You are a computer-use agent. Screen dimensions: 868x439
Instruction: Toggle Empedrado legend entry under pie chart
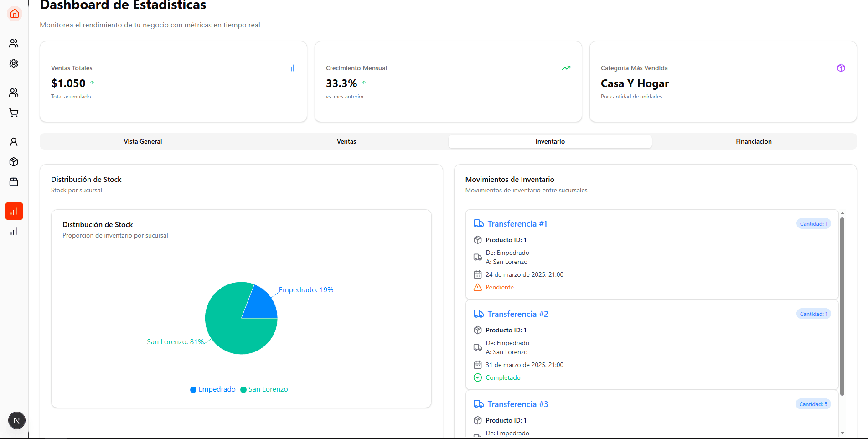tap(213, 389)
